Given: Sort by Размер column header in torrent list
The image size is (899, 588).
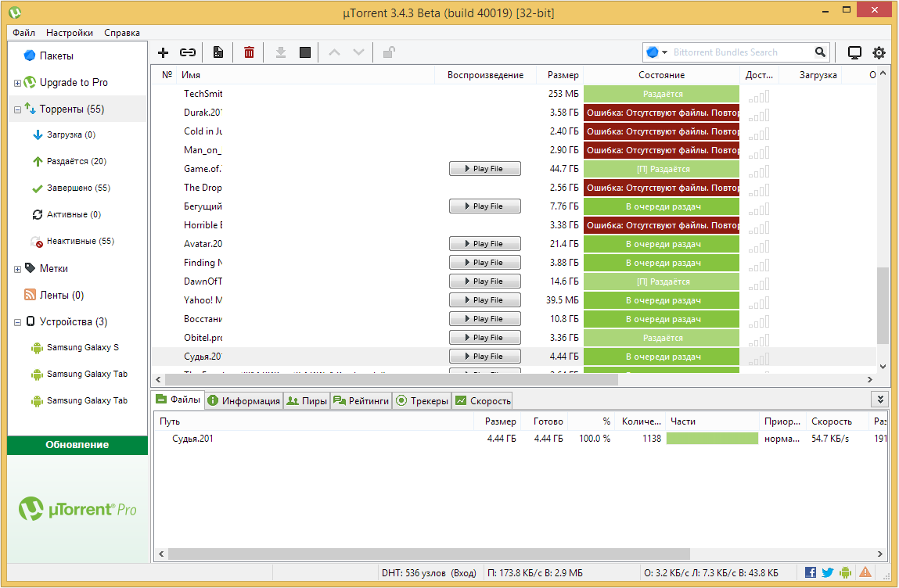Looking at the screenshot, I should click(x=560, y=75).
